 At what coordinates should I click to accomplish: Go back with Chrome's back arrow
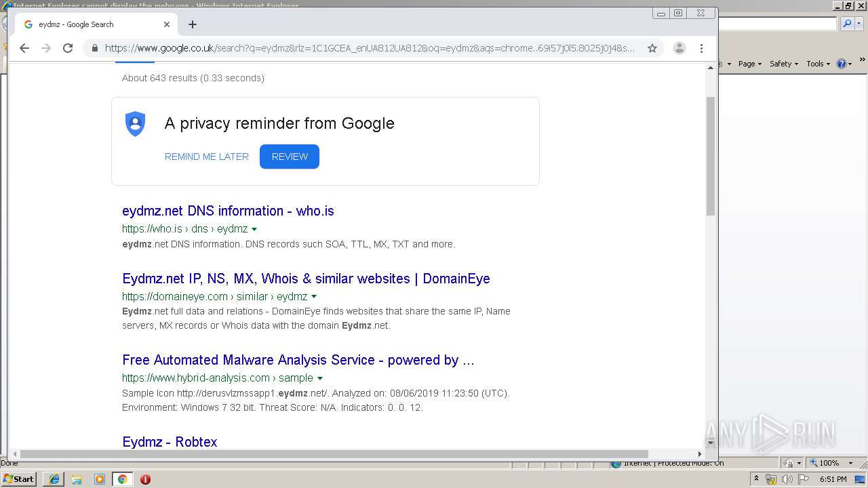coord(24,48)
